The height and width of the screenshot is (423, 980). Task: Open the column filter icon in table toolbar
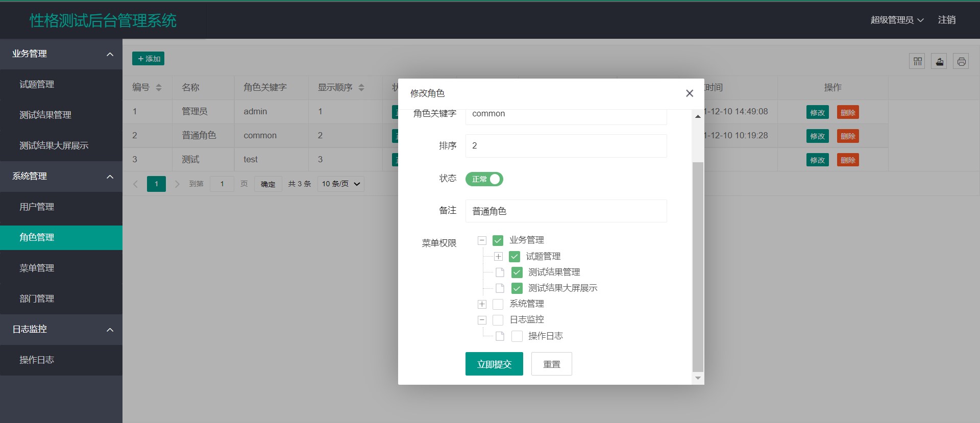pos(917,61)
